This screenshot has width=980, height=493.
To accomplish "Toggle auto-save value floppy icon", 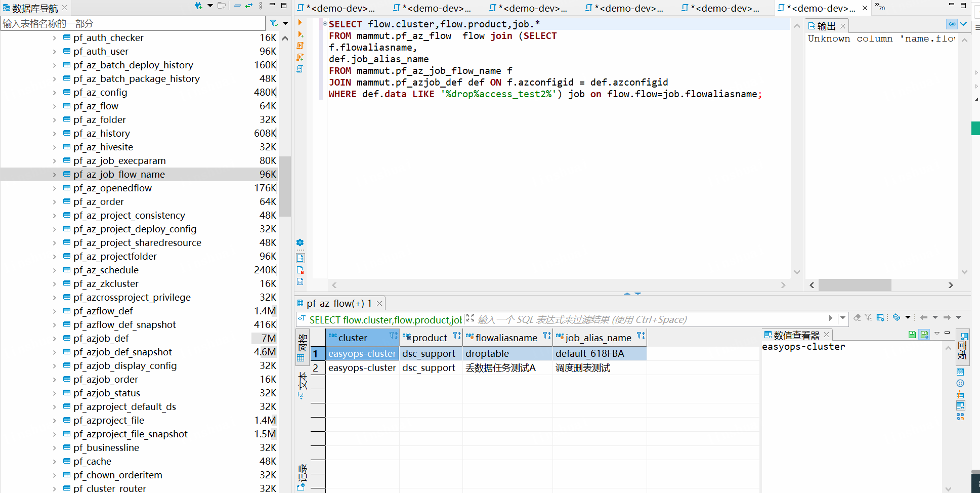I will (x=924, y=335).
